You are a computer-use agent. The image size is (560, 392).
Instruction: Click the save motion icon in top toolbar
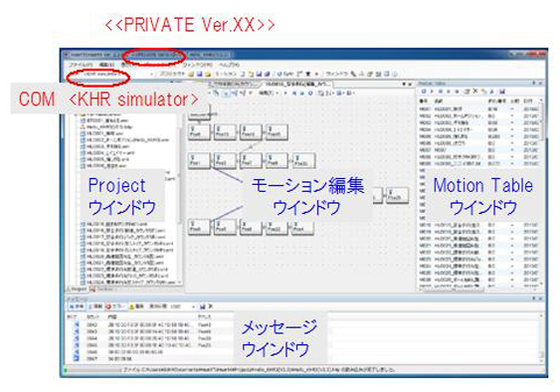click(x=260, y=74)
